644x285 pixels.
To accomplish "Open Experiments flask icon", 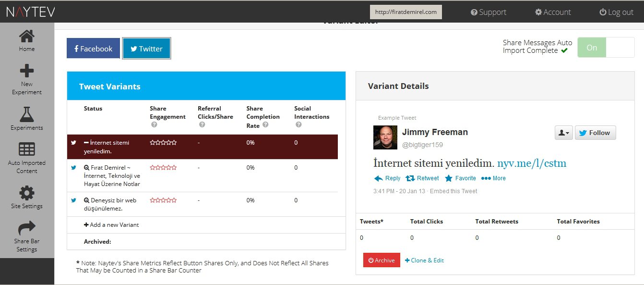I will click(26, 114).
